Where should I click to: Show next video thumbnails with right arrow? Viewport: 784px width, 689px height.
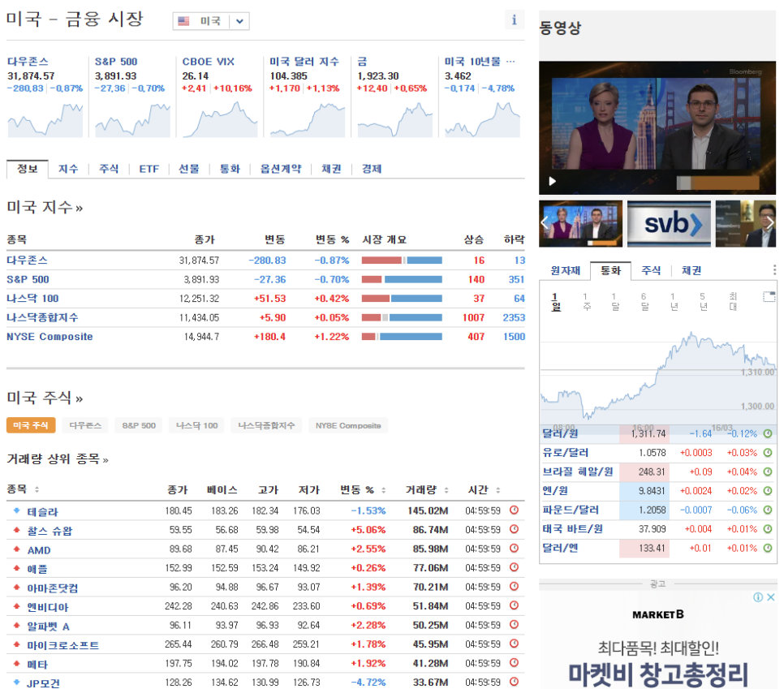[x=770, y=223]
